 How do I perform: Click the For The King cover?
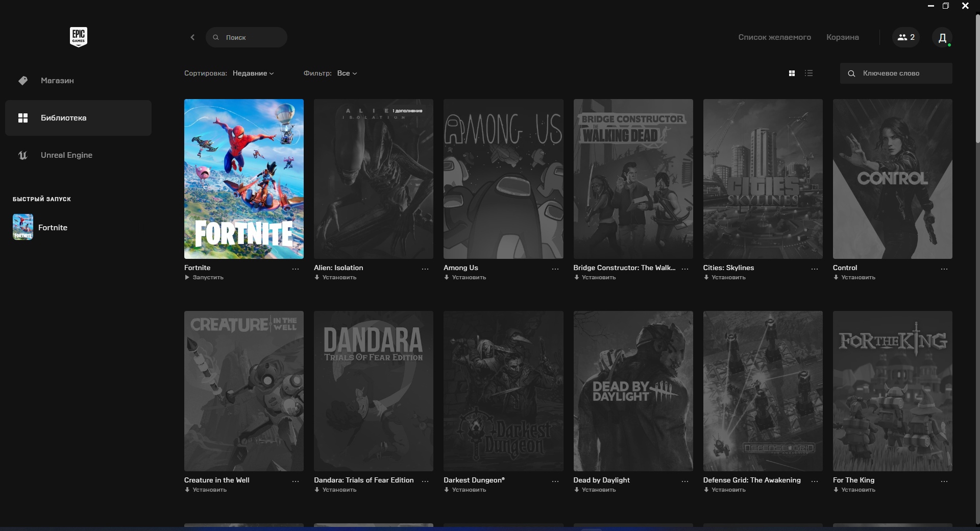[x=893, y=391]
